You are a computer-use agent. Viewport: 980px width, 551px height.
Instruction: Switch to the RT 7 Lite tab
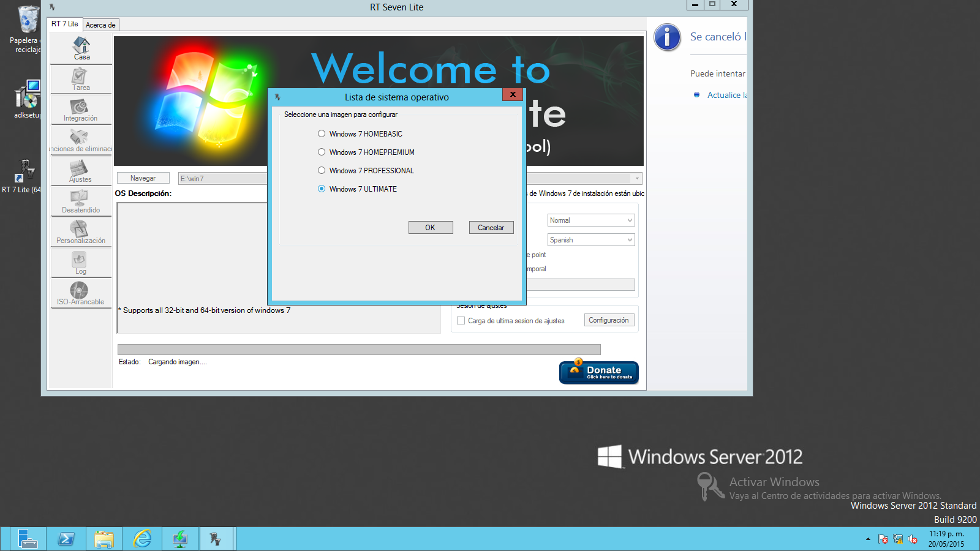coord(65,24)
